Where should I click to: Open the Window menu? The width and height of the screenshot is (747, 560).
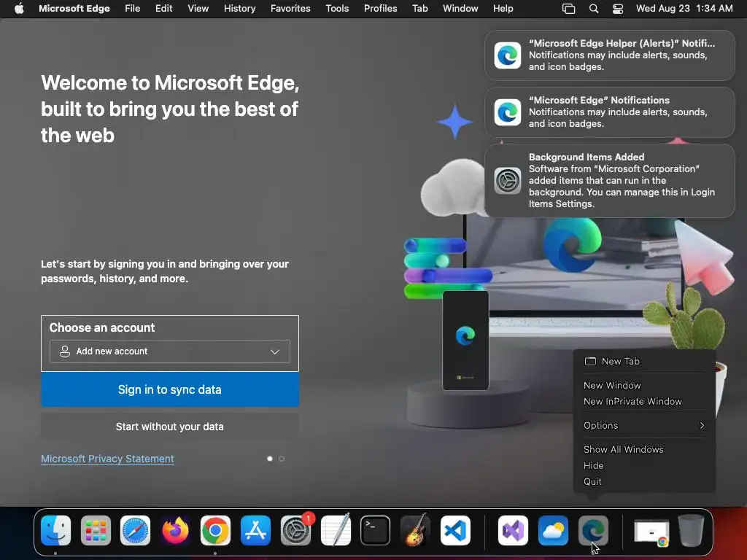tap(460, 8)
